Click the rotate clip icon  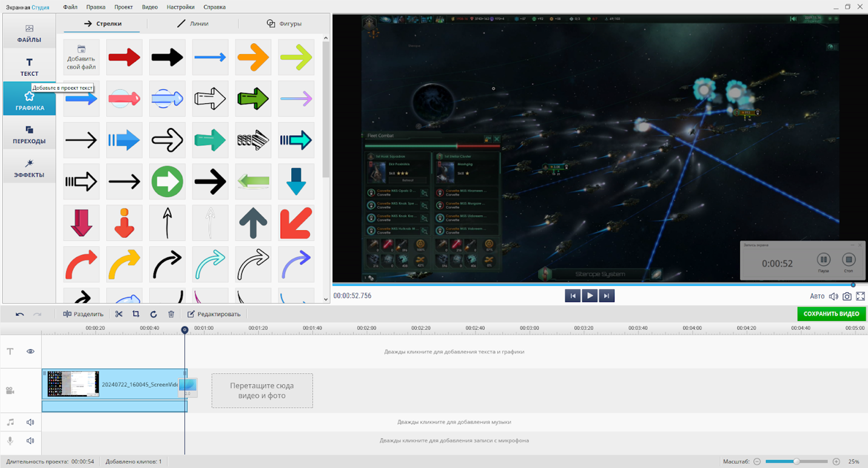(153, 314)
